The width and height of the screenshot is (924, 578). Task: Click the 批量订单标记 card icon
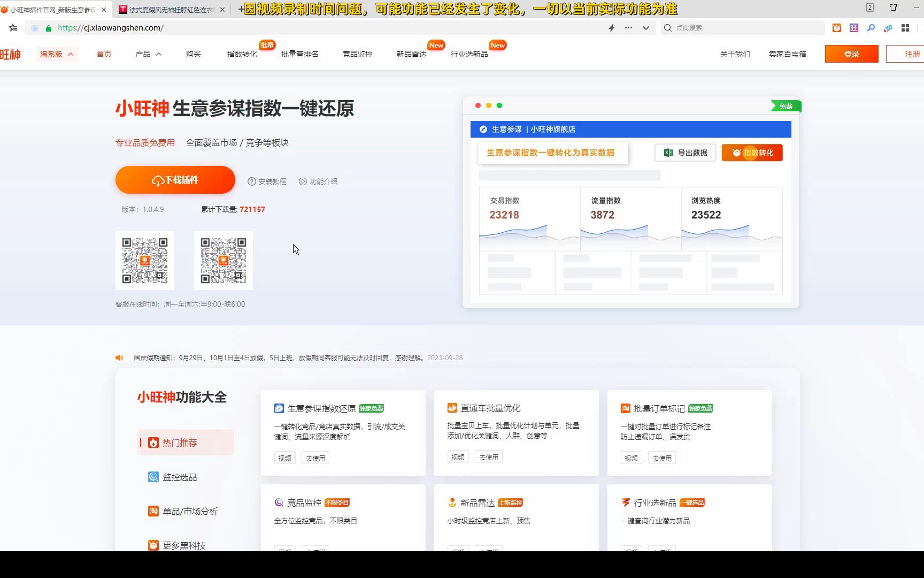click(x=626, y=408)
